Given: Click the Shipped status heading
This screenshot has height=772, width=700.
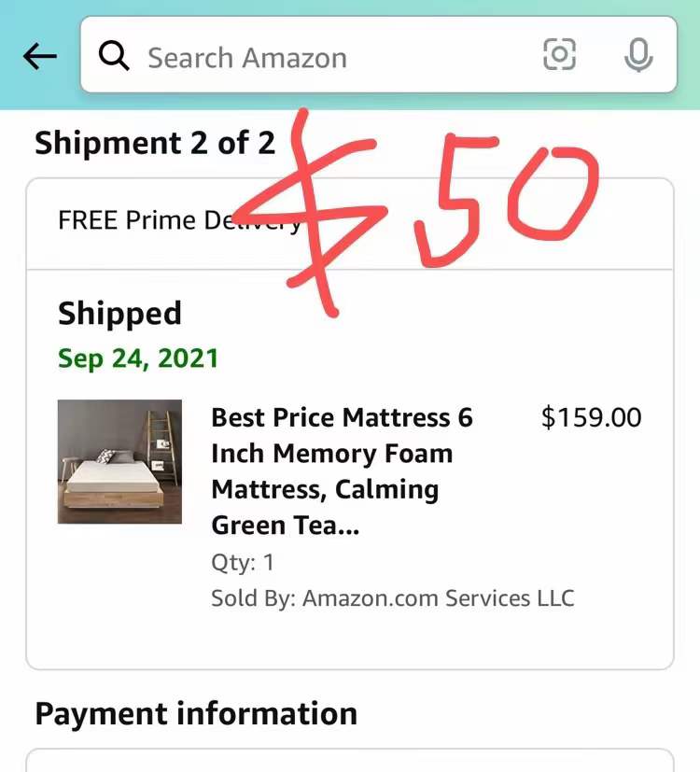Looking at the screenshot, I should click(119, 314).
